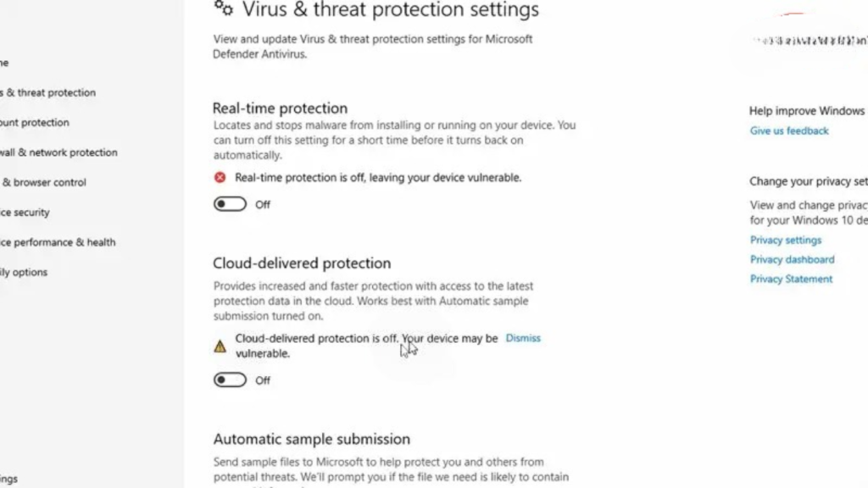The width and height of the screenshot is (868, 488).
Task: Select Device performance & health in sidebar
Action: 58,242
